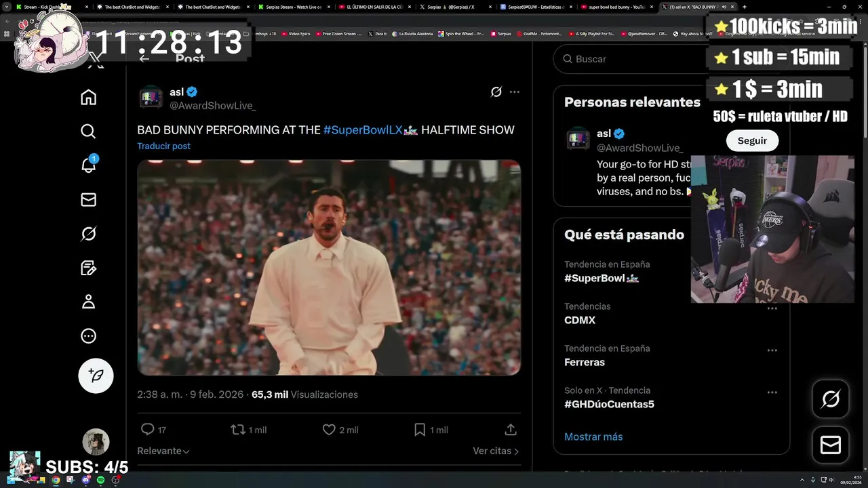Open the asl profile under Personas relevantes
868x488 pixels.
coord(577,138)
